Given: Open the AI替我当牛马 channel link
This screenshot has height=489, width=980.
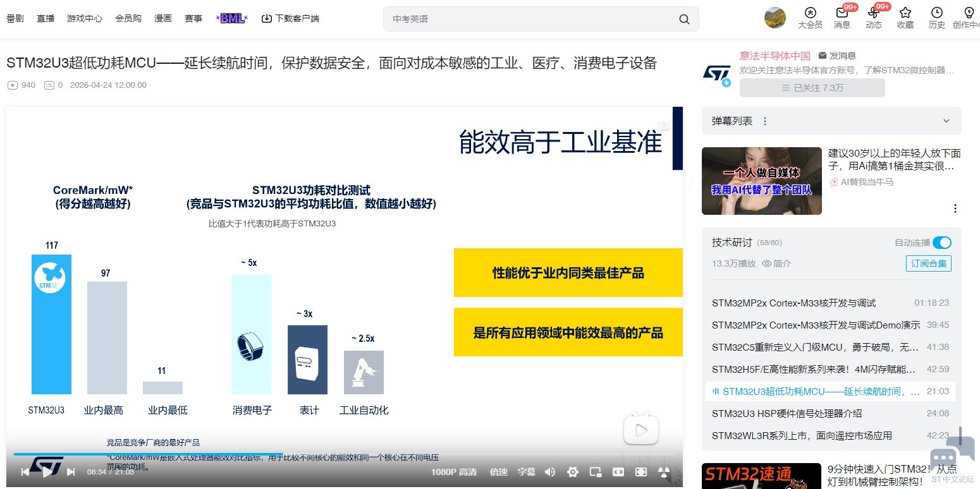Looking at the screenshot, I should (x=861, y=182).
